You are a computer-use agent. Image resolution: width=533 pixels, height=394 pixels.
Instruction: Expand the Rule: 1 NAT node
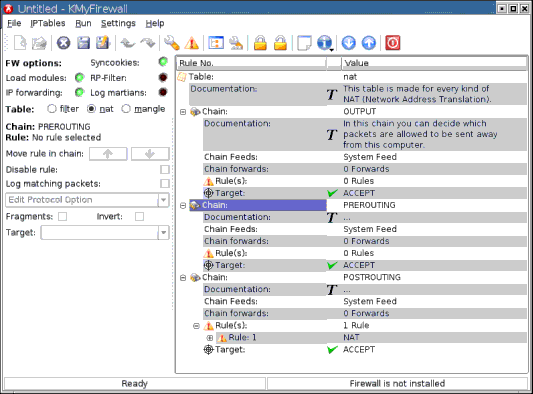click(x=210, y=338)
